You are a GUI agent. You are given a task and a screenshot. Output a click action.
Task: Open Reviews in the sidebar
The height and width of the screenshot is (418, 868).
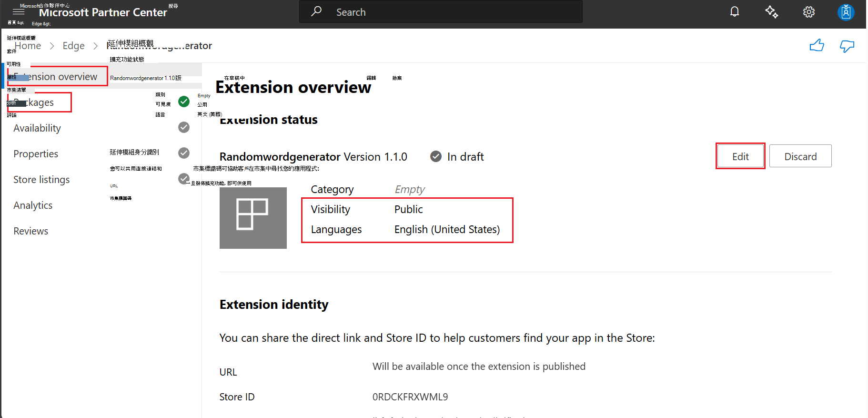coord(30,231)
